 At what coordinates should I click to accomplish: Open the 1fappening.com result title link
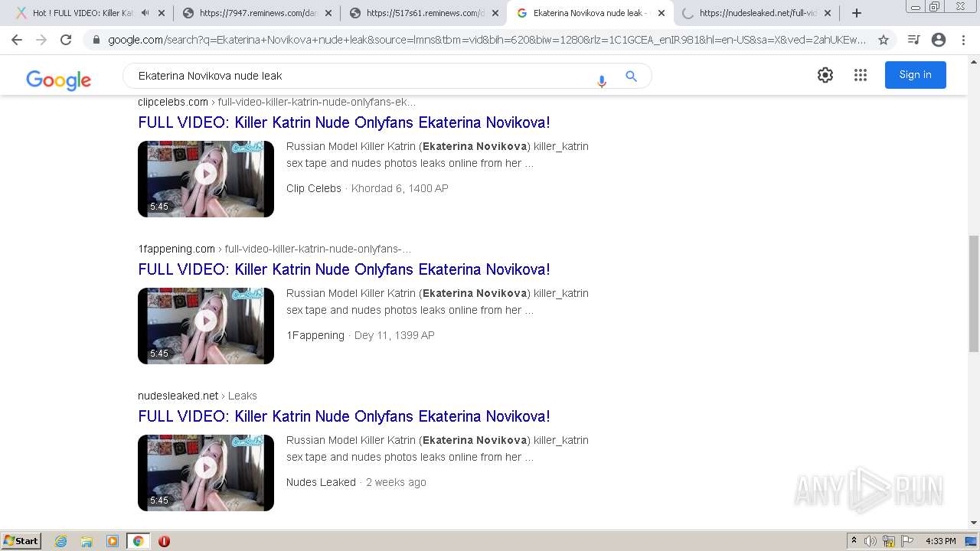click(344, 269)
